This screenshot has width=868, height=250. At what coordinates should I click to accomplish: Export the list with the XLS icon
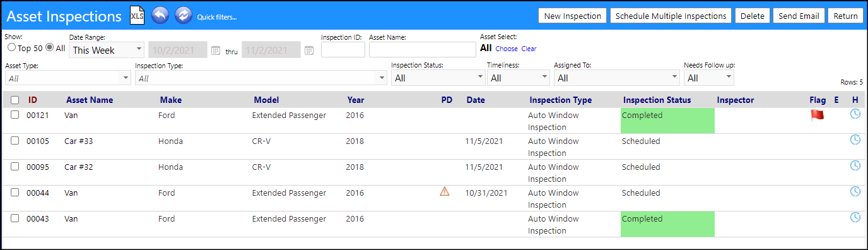pyautogui.click(x=138, y=16)
